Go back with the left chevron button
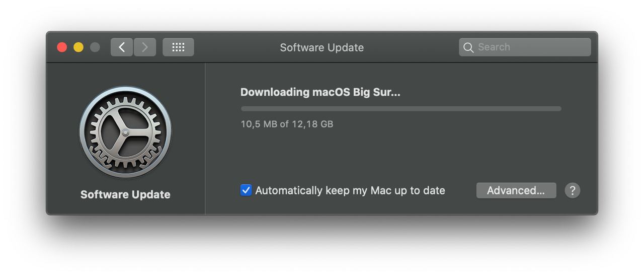The width and height of the screenshot is (644, 276). pos(122,47)
